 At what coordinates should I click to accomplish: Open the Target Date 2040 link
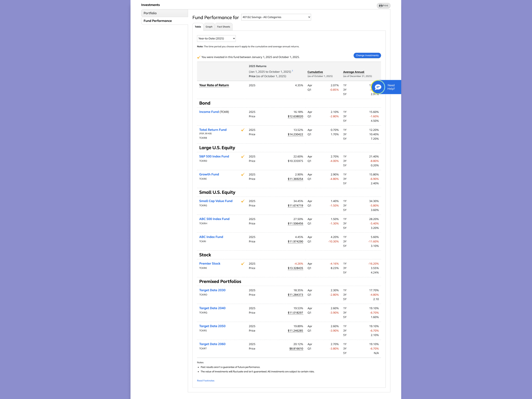click(x=212, y=308)
